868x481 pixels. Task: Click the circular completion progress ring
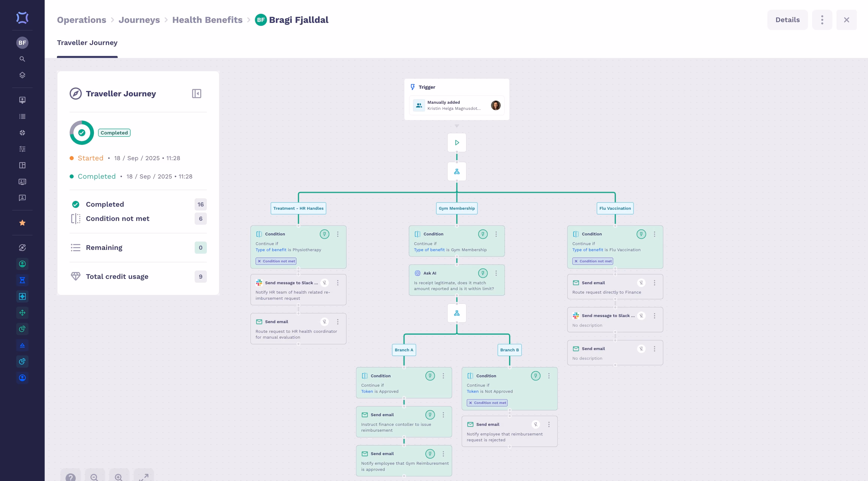pyautogui.click(x=82, y=133)
